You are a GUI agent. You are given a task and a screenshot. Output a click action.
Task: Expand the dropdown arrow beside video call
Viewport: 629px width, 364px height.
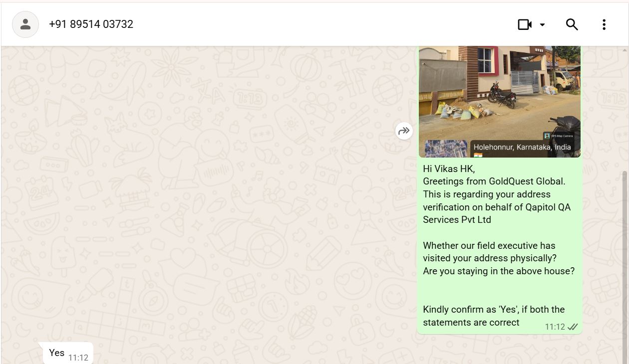pos(542,24)
